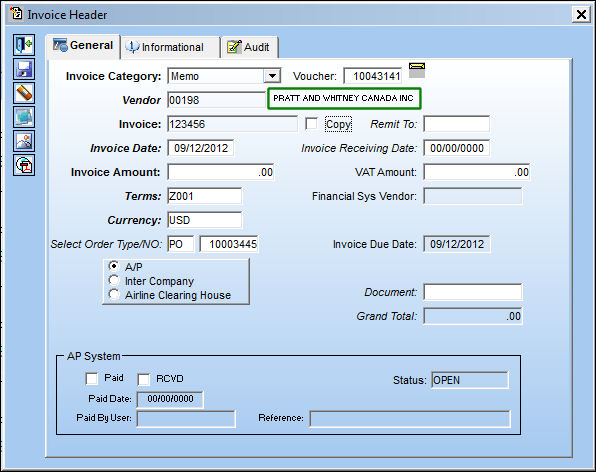Image resolution: width=596 pixels, height=472 pixels.
Task: Expand the Invoice Category dropdown arrow
Action: point(272,76)
